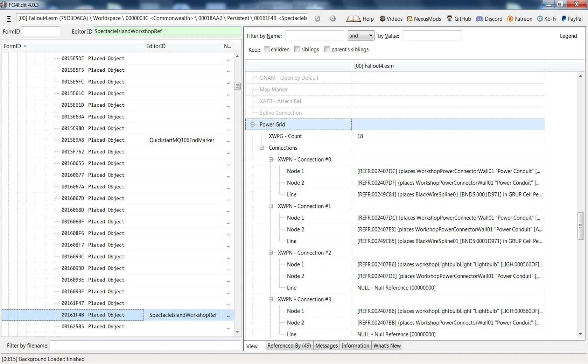Navigate back with the left arrow button
Screen dimensions: 588x364
(317, 19)
